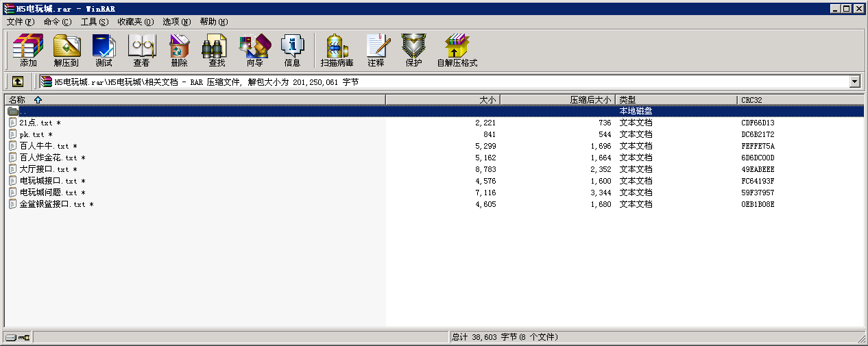Go up one folder level button
This screenshot has height=346, width=868.
point(18,82)
